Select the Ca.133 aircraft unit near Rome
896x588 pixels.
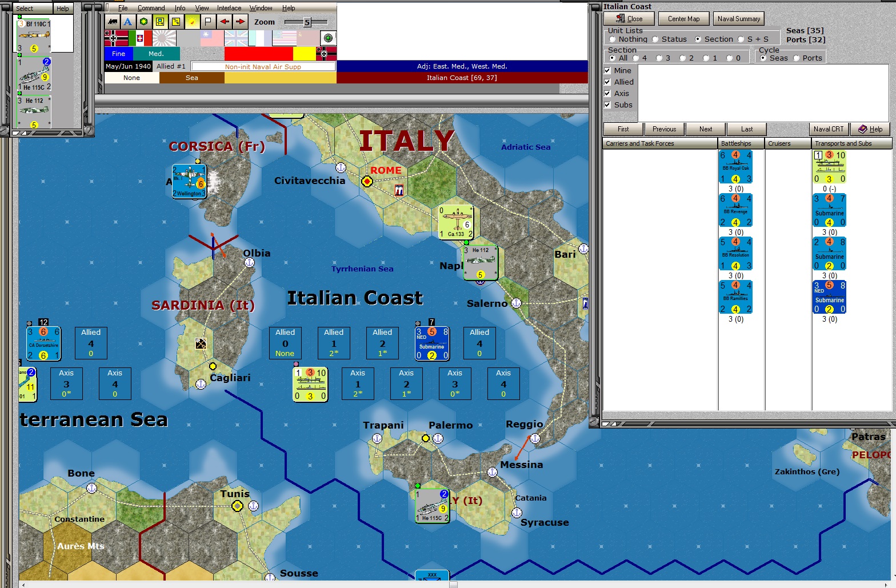coord(456,222)
